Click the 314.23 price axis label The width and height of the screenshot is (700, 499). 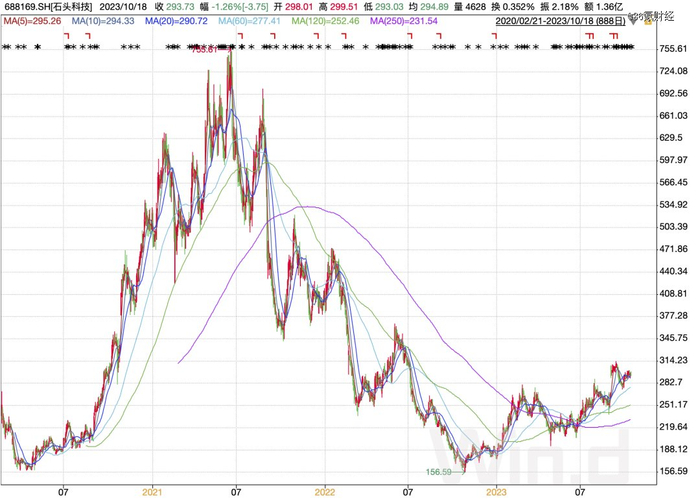(673, 360)
